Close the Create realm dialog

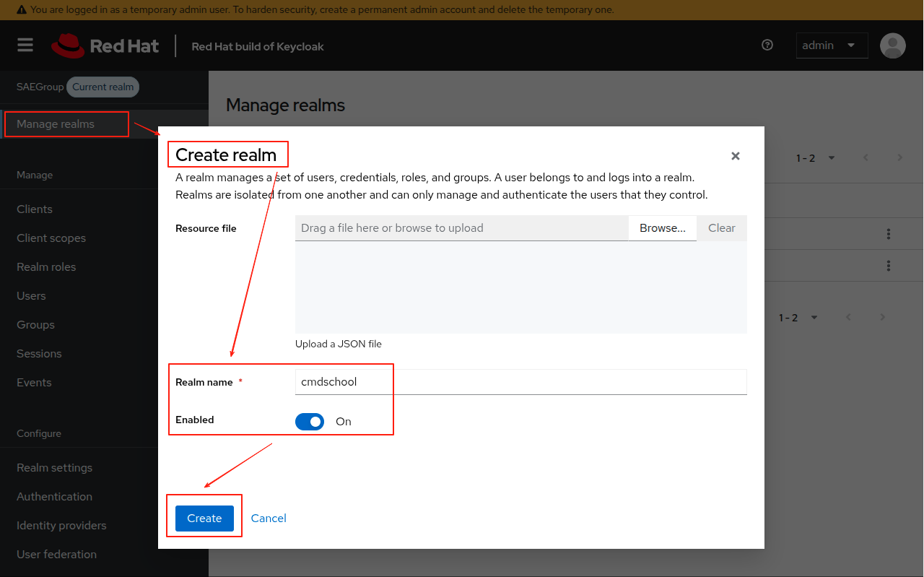tap(736, 156)
